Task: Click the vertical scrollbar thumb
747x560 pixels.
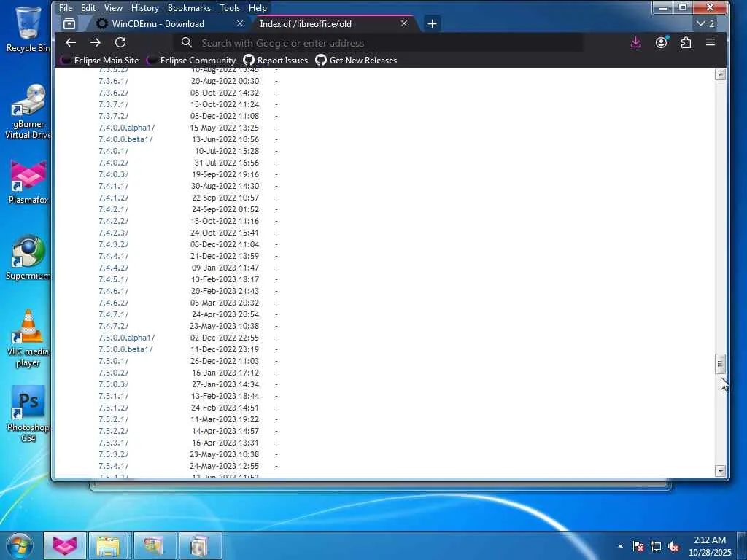Action: click(720, 364)
